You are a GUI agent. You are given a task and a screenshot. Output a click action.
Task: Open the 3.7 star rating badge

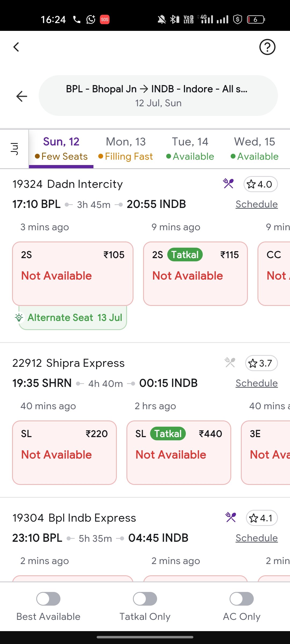261,363
